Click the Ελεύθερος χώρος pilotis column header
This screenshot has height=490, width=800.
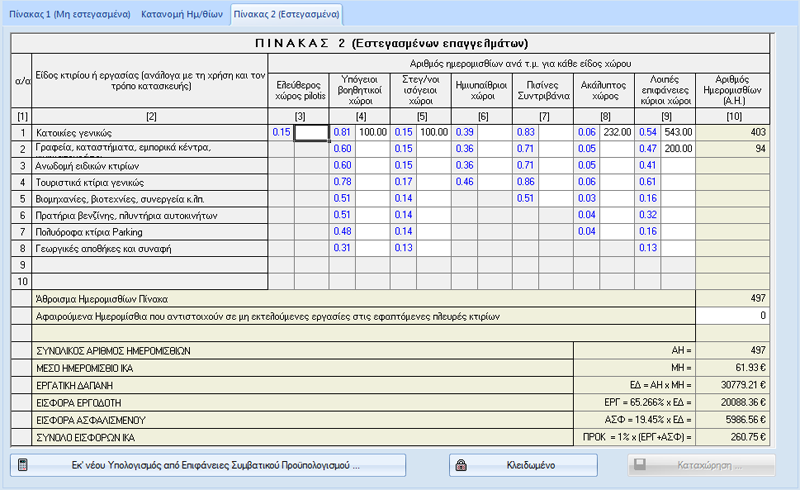pyautogui.click(x=299, y=90)
